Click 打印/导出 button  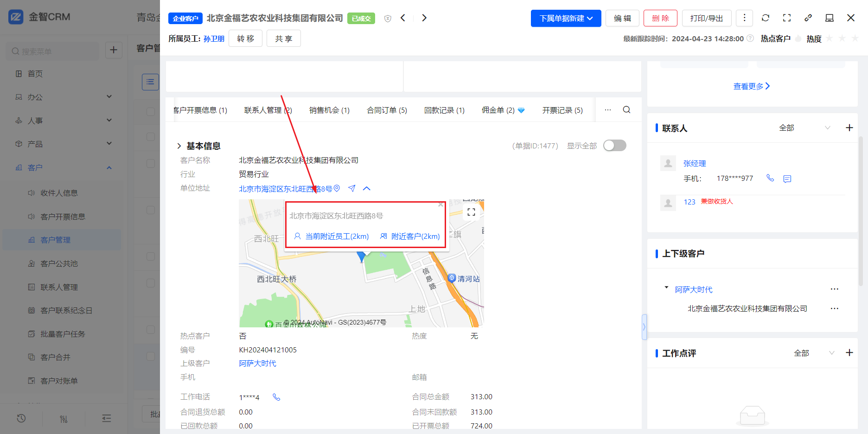click(x=707, y=18)
